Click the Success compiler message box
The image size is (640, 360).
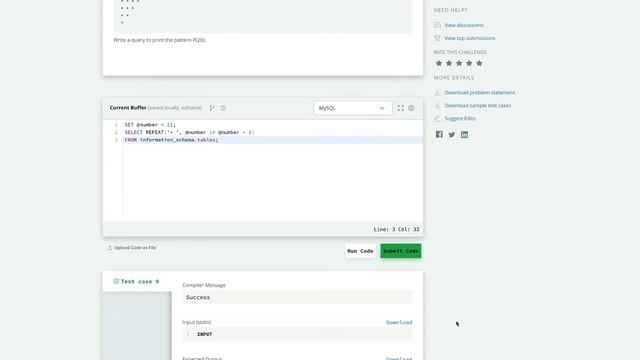coord(297,297)
